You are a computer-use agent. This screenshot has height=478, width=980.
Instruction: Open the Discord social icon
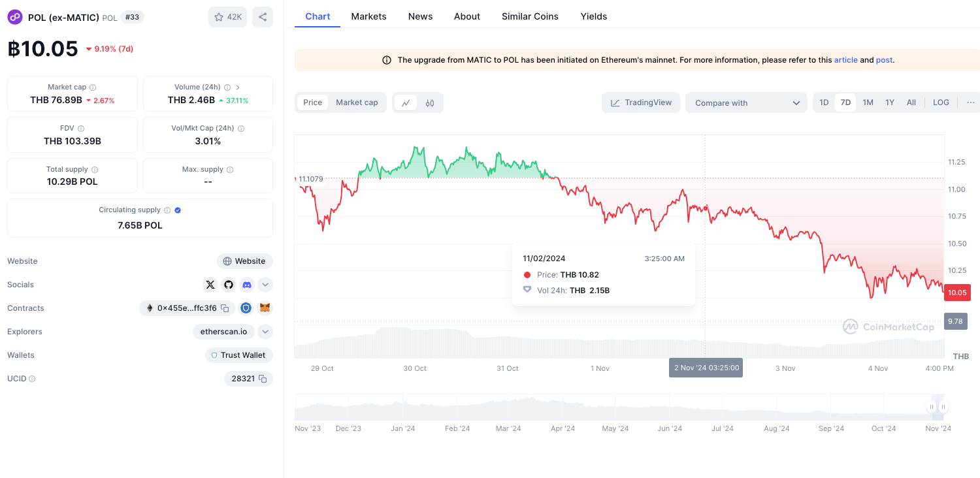click(246, 285)
